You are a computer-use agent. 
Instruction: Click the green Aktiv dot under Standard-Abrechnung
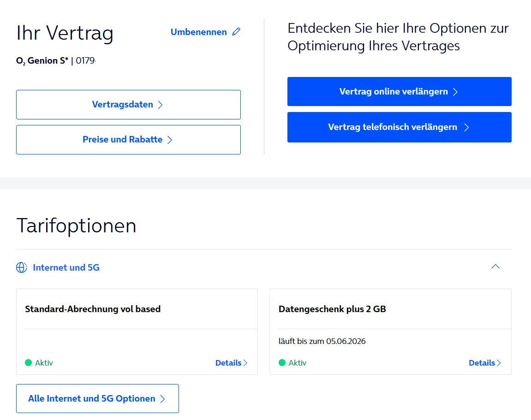coord(29,363)
